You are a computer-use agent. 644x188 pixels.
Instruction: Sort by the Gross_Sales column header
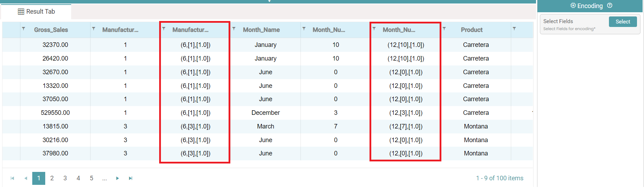[51, 30]
